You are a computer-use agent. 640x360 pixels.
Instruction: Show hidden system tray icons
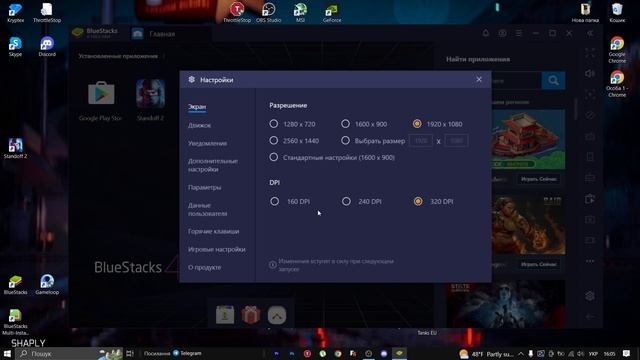521,354
